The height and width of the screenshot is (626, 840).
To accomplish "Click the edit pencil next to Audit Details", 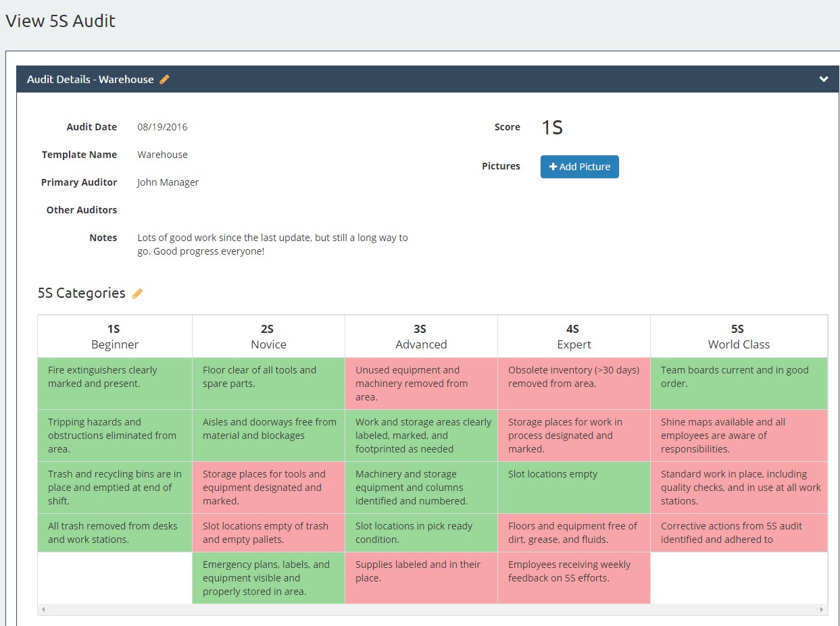I will point(164,79).
